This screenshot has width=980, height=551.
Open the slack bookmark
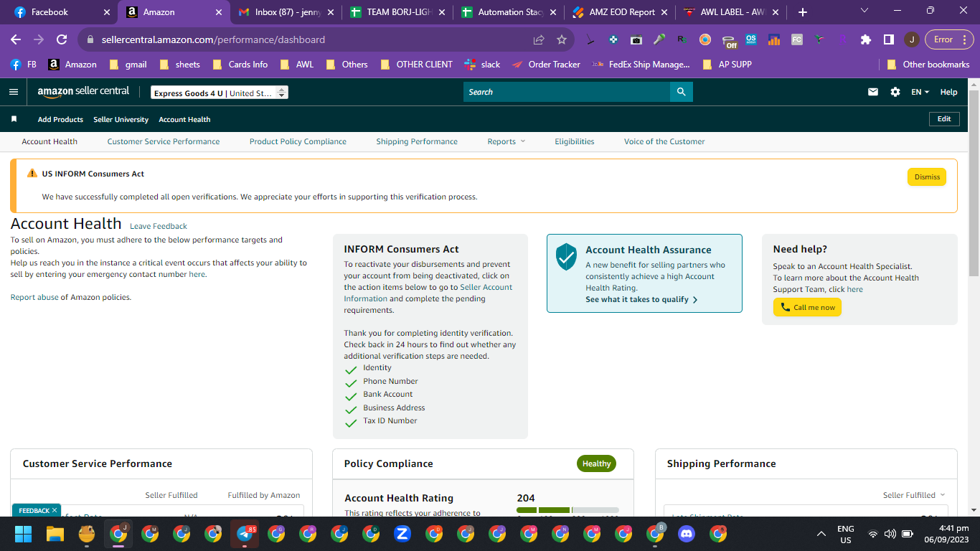pyautogui.click(x=482, y=64)
